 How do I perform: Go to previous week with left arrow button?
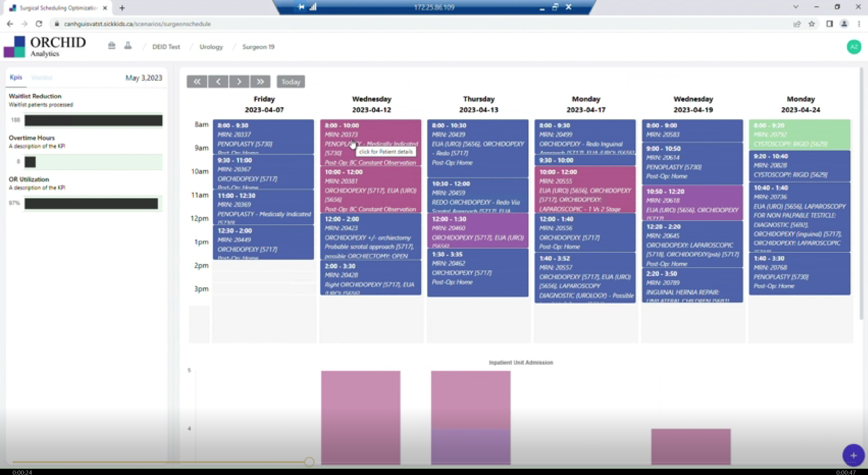pos(218,81)
